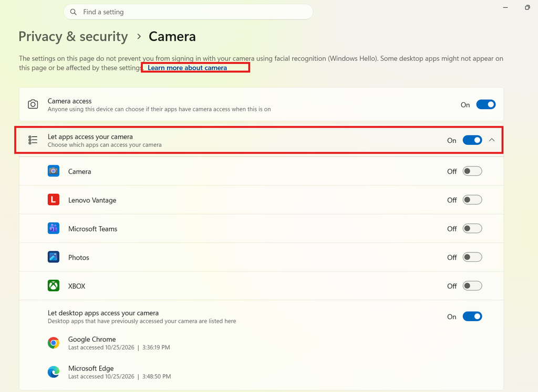
Task: Click the search magnifier icon
Action: [73, 12]
